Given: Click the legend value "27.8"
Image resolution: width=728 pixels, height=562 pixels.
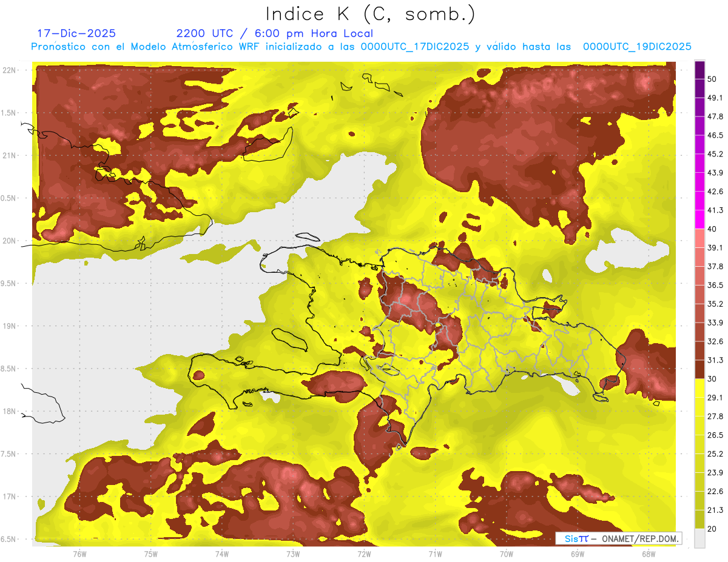Looking at the screenshot, I should click(715, 416).
